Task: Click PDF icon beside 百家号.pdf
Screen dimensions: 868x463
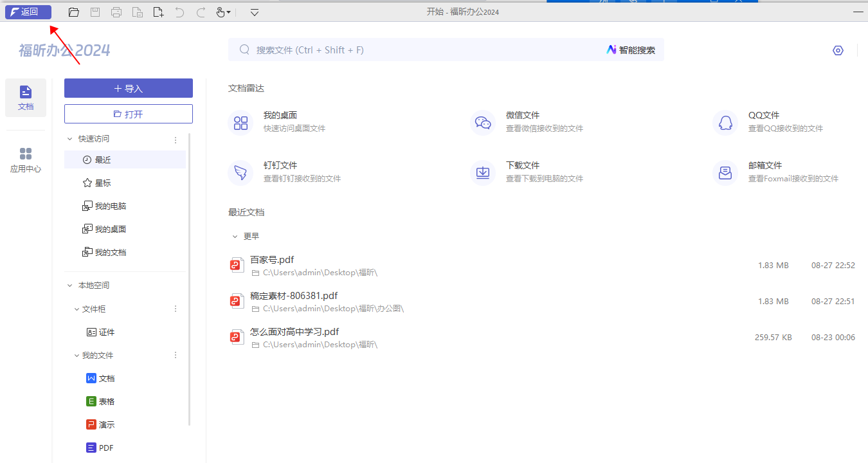Action: pyautogui.click(x=237, y=265)
